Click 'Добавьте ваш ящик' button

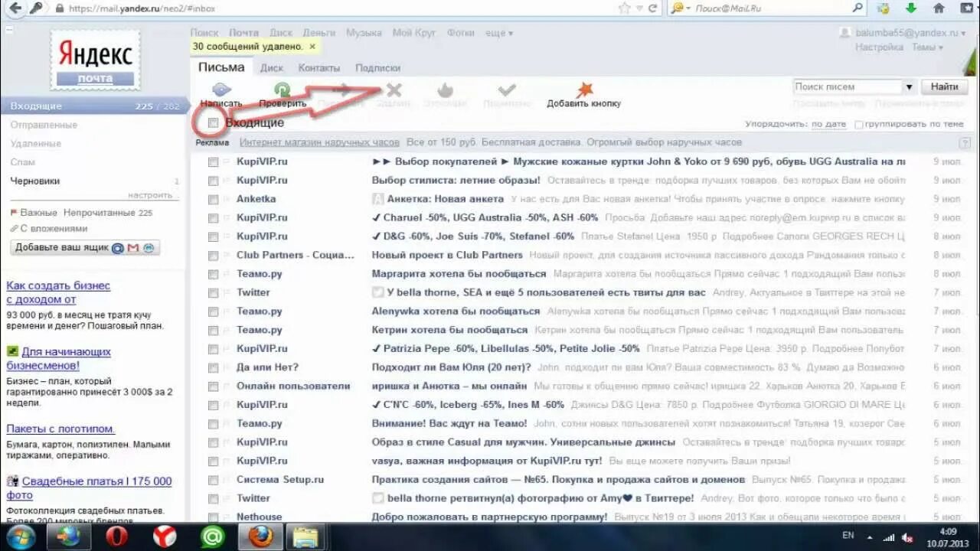(x=85, y=248)
